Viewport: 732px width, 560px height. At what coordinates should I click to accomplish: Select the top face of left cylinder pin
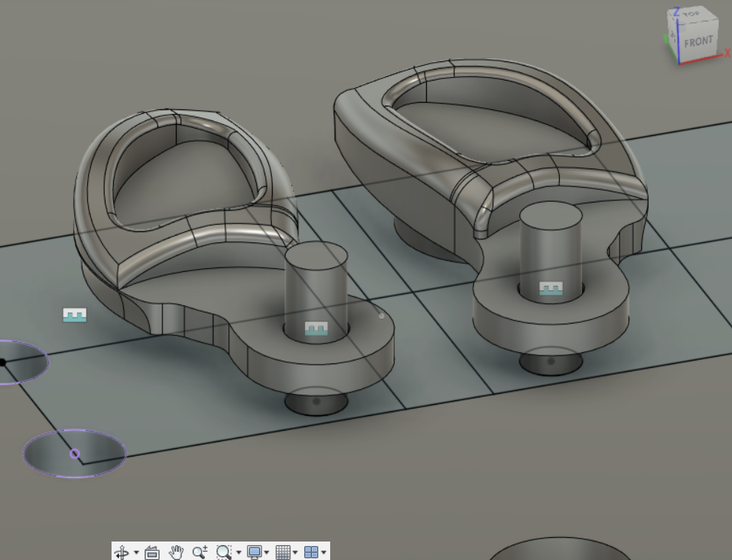(316, 256)
